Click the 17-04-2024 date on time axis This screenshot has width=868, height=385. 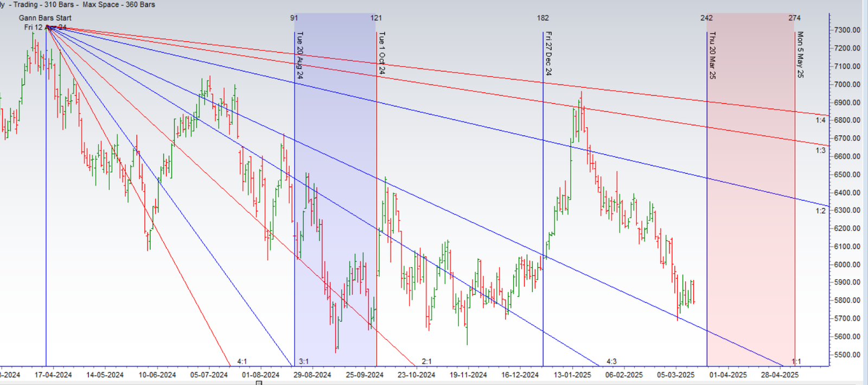pyautogui.click(x=53, y=375)
